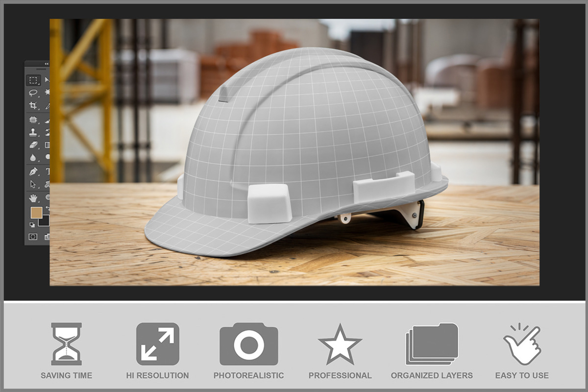Select the Path Selection arrow tool
588x392 pixels.
click(x=33, y=184)
